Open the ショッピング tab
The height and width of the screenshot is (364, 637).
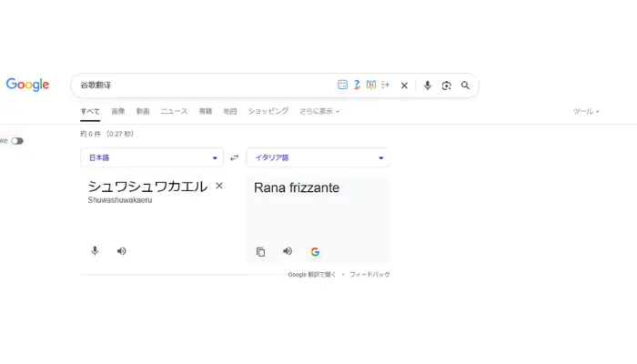tap(268, 111)
